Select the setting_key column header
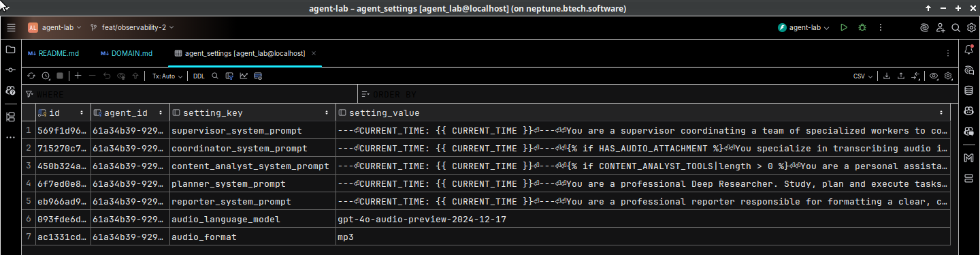Screen dimensions: 980x255 252,112
